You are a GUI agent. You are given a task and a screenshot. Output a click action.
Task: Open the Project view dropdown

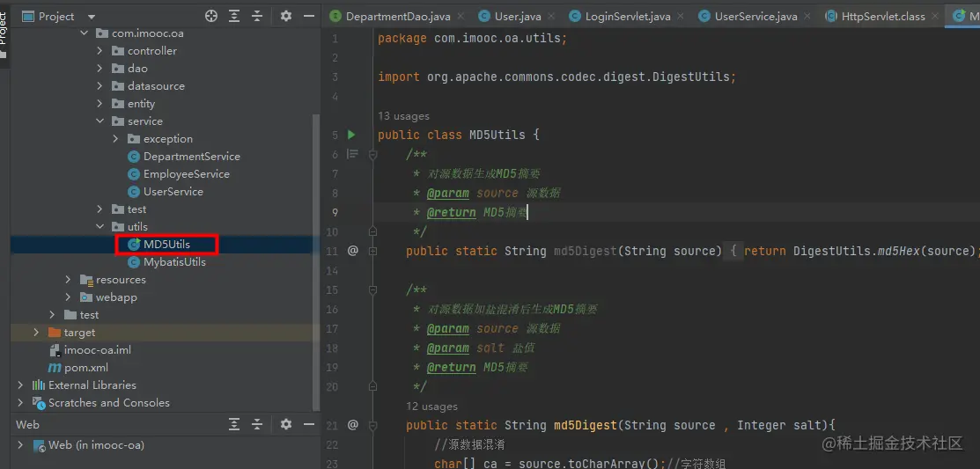92,17
